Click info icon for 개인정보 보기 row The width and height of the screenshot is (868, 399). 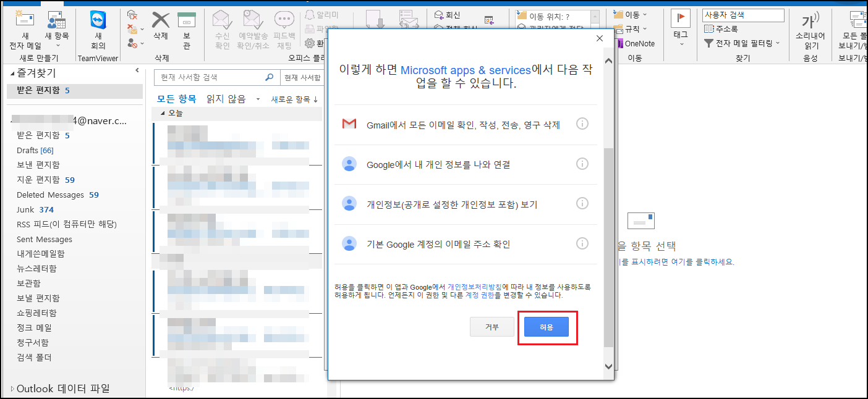tap(582, 203)
